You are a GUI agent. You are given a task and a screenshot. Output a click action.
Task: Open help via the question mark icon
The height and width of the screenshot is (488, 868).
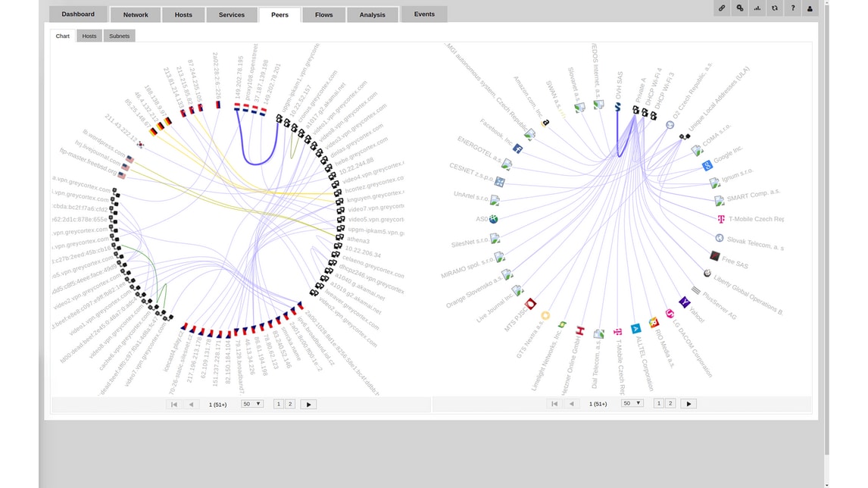792,8
